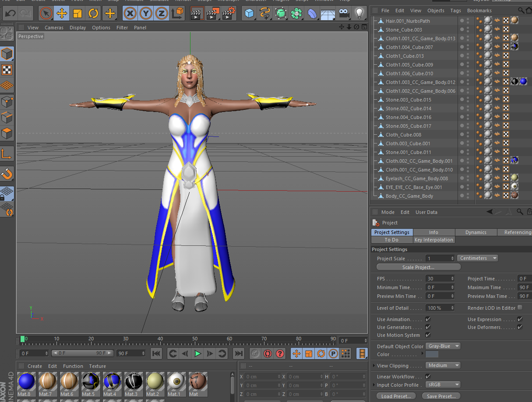The height and width of the screenshot is (402, 532).
Task: Select Body_CC_Game_Body object in list
Action: coord(409,196)
